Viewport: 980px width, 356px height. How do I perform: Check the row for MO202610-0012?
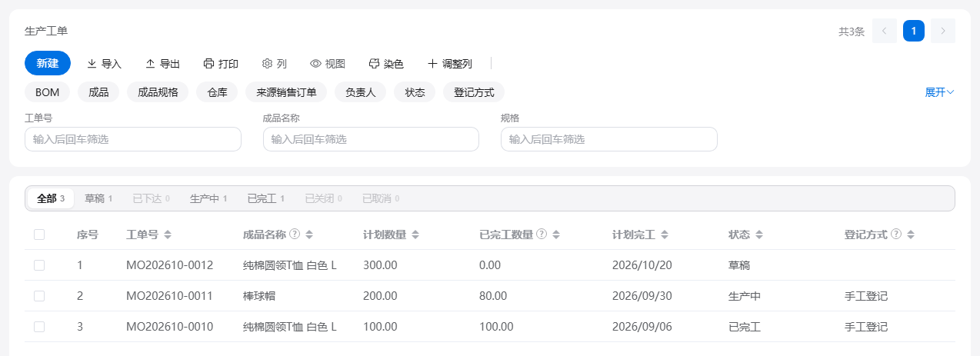(x=39, y=265)
